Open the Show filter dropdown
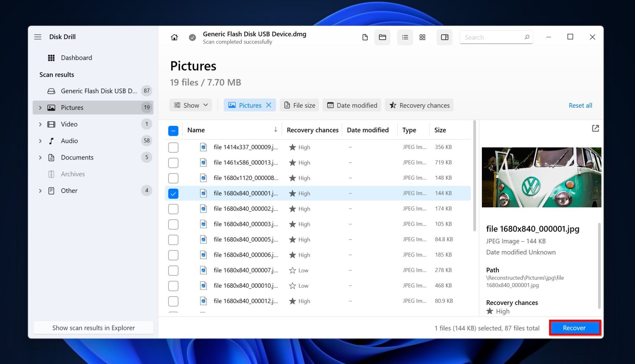This screenshot has height=364, width=635. click(190, 105)
